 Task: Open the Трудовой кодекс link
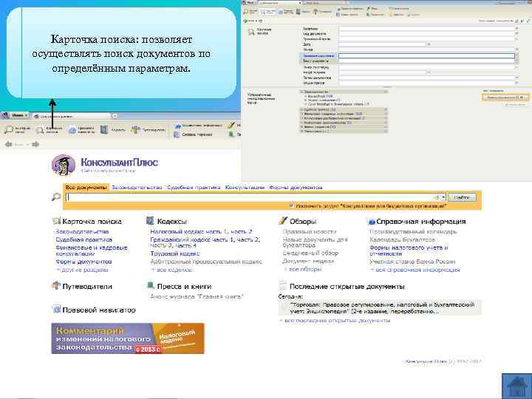174,253
